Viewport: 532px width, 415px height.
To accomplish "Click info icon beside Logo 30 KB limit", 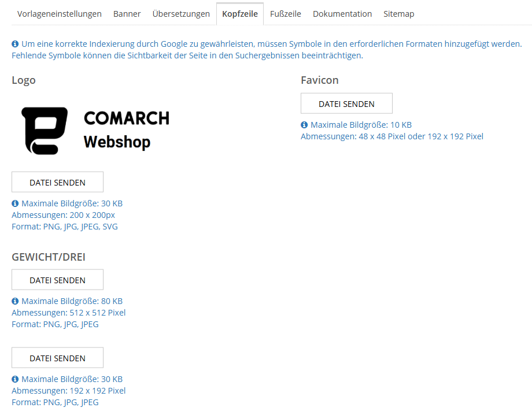I will 15,203.
